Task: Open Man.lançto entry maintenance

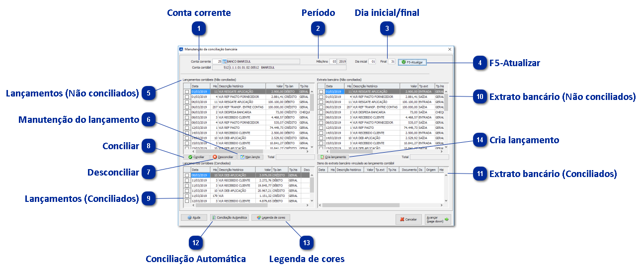Action: tap(250, 157)
